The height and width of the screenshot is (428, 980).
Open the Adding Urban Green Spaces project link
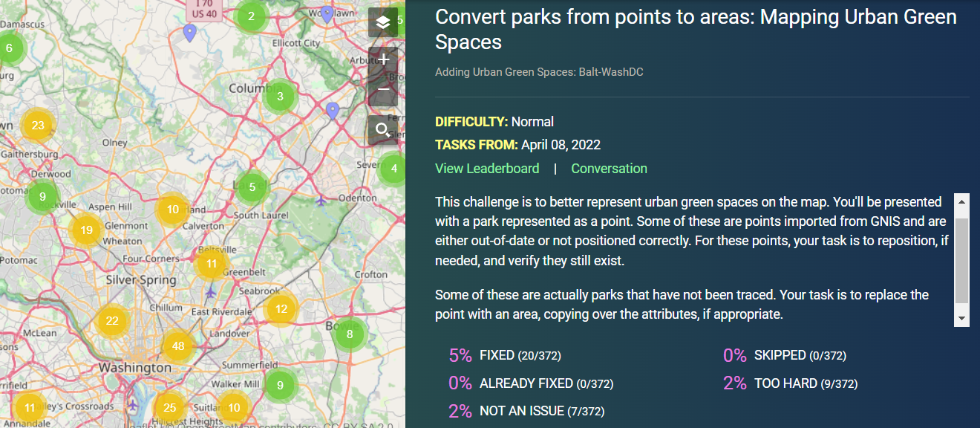(x=539, y=72)
